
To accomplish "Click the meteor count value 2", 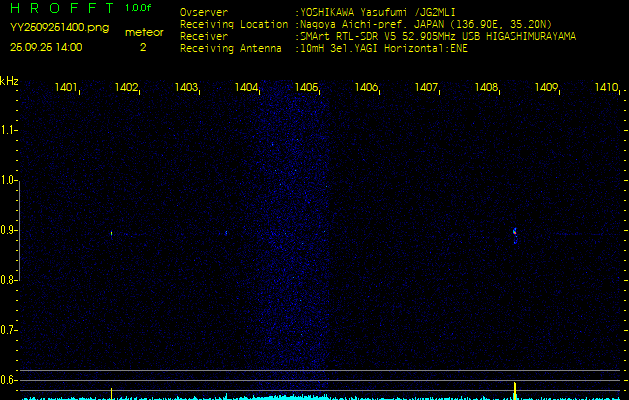I will pos(143,47).
